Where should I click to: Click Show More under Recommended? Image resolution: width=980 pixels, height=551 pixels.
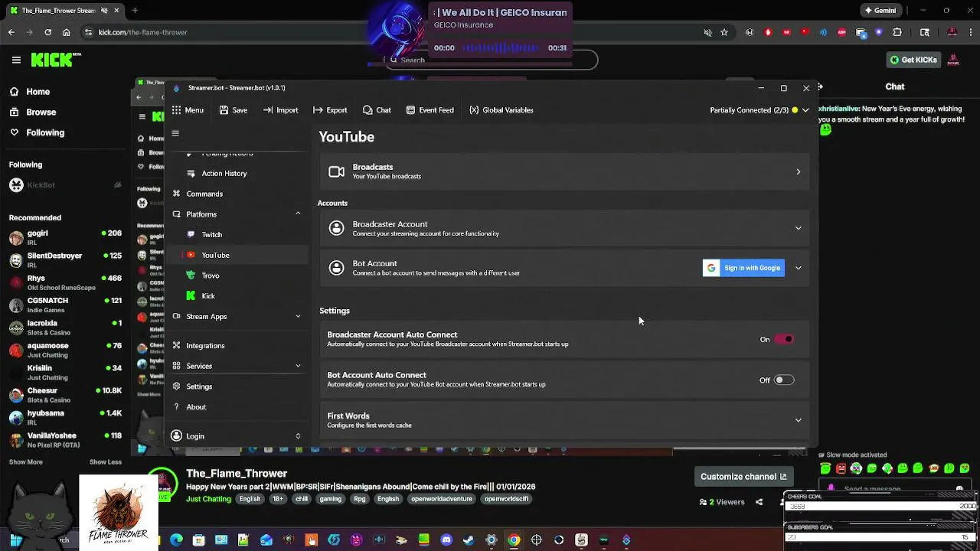click(x=26, y=462)
